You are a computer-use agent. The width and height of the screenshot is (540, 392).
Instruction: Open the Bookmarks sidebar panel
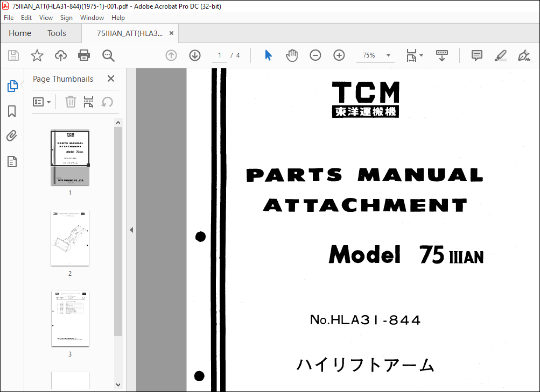[x=12, y=111]
